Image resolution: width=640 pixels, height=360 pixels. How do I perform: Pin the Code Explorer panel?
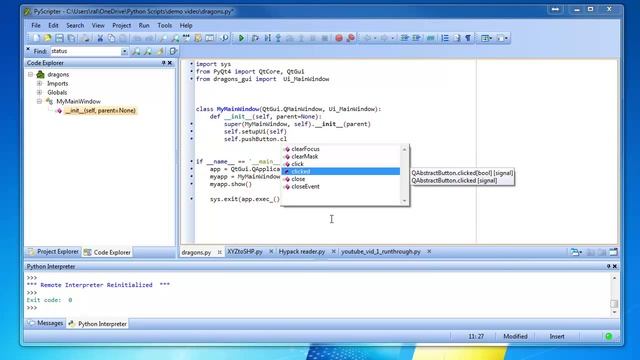(163, 63)
